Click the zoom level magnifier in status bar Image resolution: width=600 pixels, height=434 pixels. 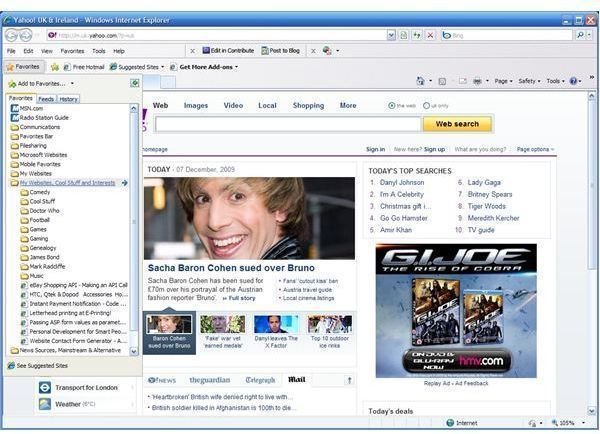pyautogui.click(x=554, y=423)
